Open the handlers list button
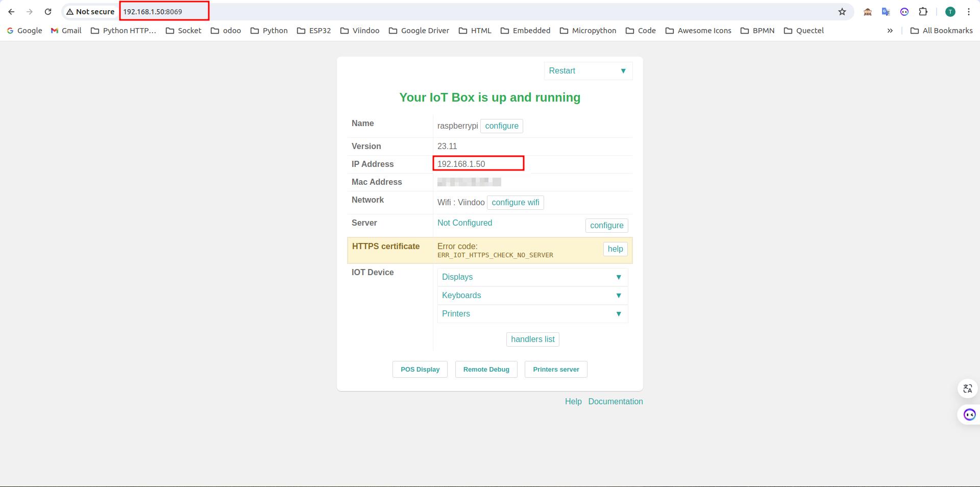Image resolution: width=980 pixels, height=487 pixels. pyautogui.click(x=532, y=339)
